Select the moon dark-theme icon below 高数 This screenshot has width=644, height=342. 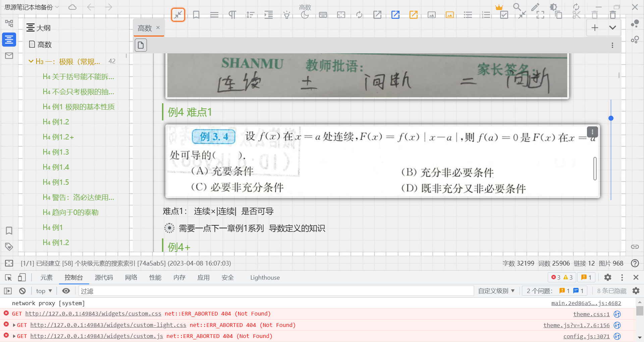coord(305,14)
